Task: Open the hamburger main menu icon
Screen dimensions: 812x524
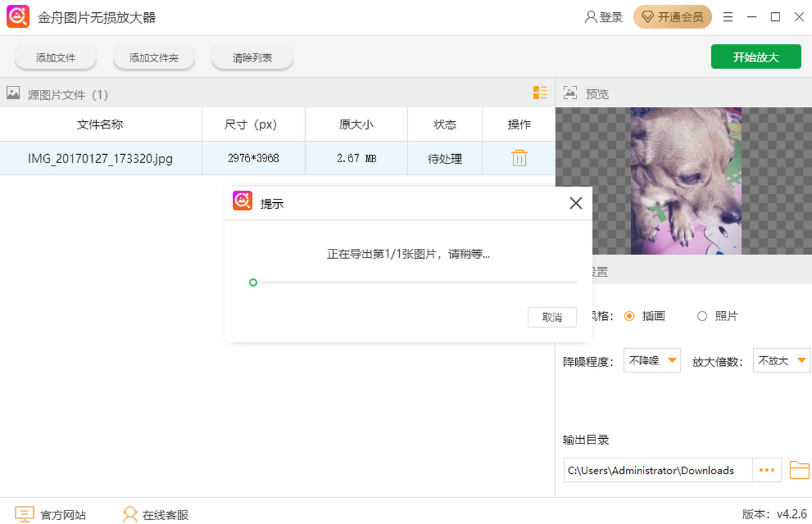Action: tap(728, 17)
